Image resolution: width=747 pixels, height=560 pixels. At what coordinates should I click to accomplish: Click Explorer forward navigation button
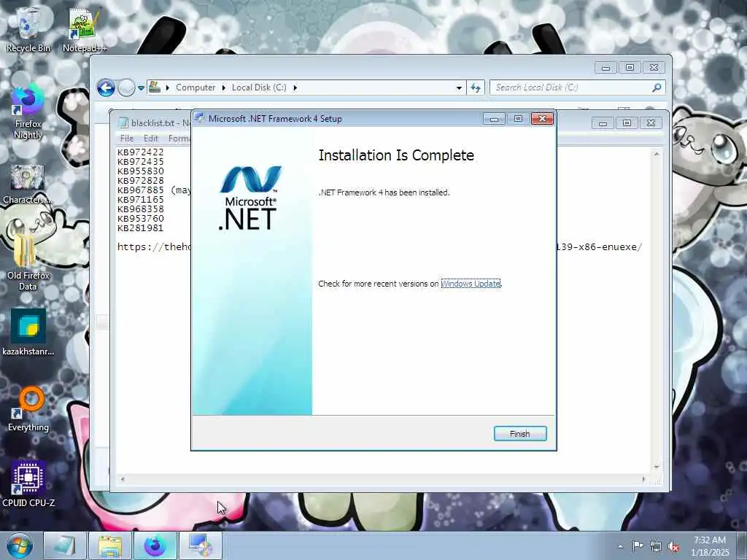click(x=126, y=87)
